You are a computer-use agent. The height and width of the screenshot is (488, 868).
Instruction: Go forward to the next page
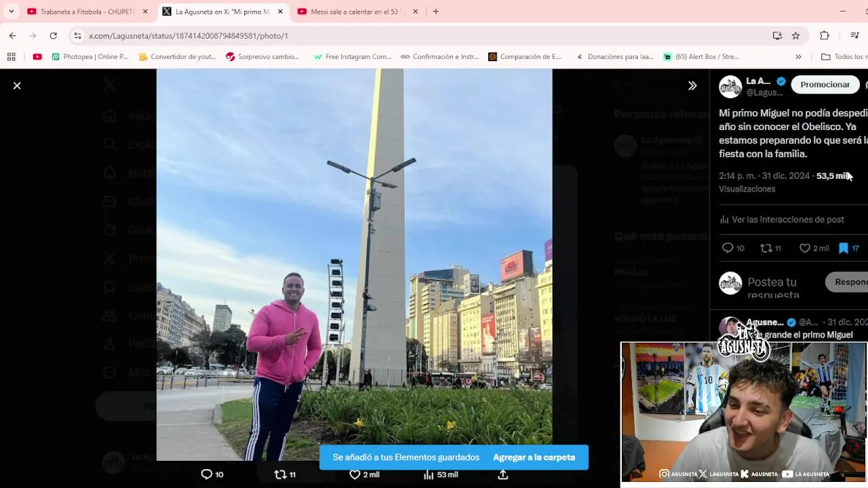pyautogui.click(x=33, y=35)
